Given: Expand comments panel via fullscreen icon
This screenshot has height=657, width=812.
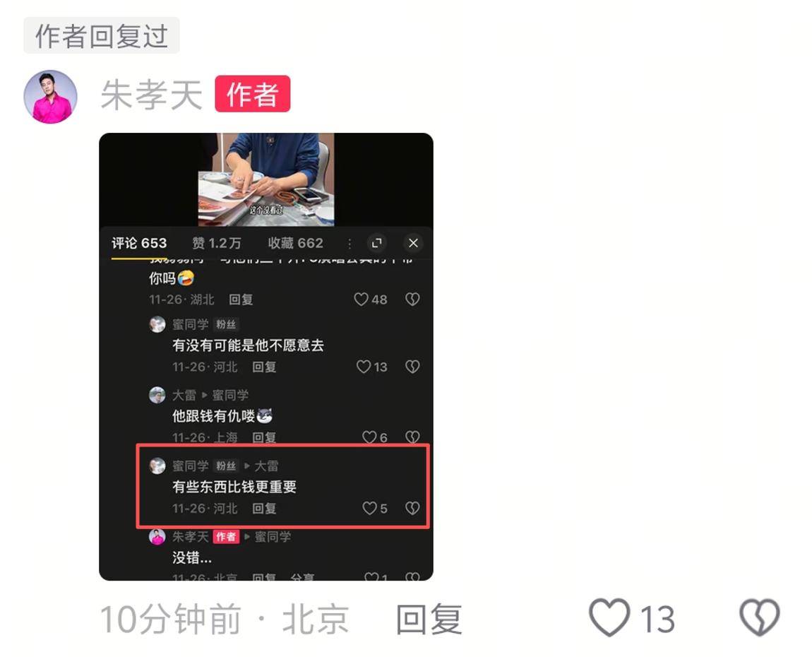Looking at the screenshot, I should tap(377, 243).
